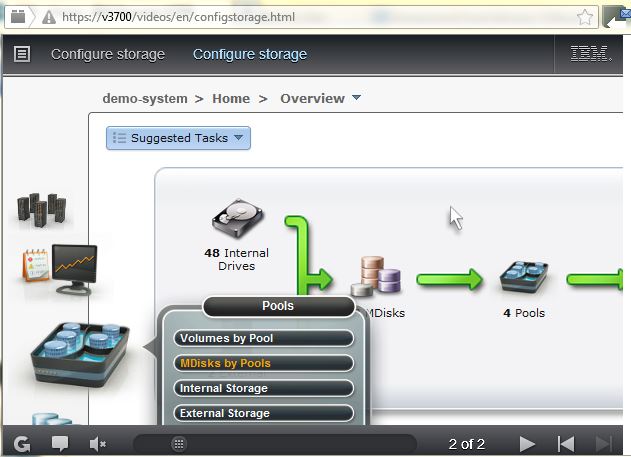The height and width of the screenshot is (457, 631).
Task: Click the gray Configure storage heading
Action: (x=108, y=54)
